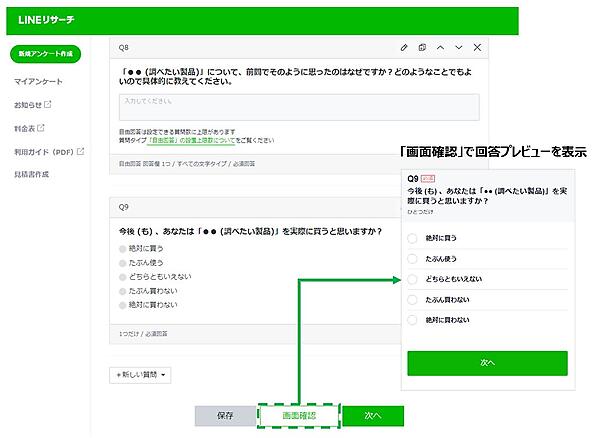Choose たぶん使う in the preview panel

pos(412,258)
